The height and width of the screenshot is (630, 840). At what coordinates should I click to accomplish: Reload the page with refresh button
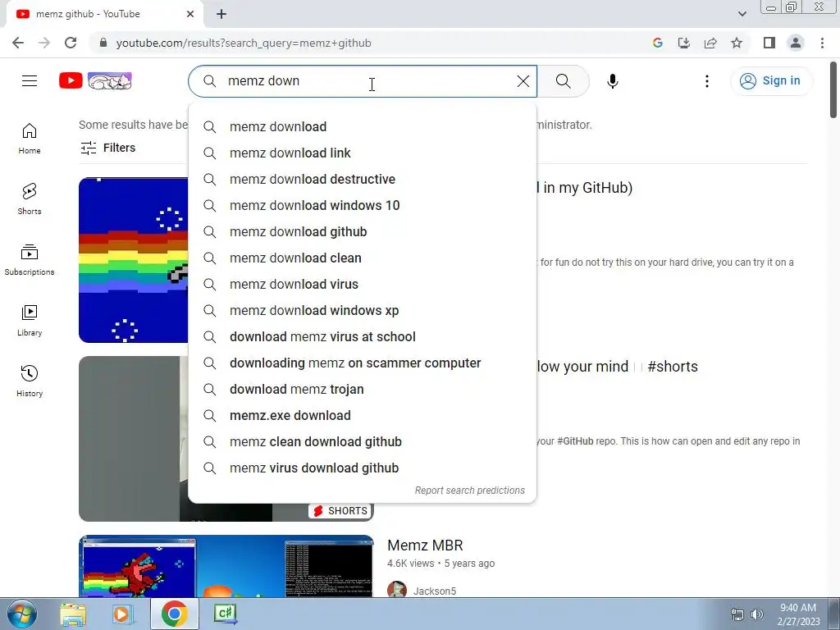click(x=71, y=43)
